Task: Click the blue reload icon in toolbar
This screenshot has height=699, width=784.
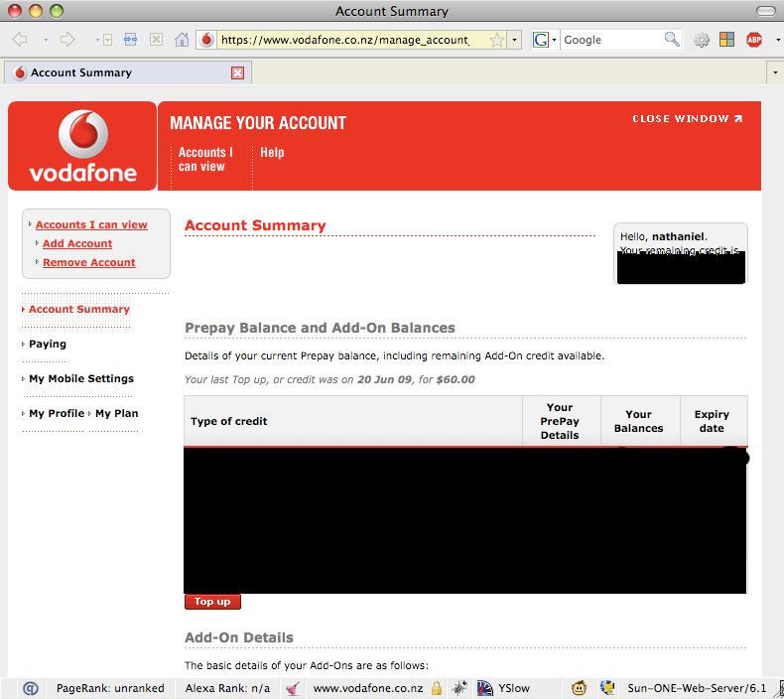Action: click(130, 40)
